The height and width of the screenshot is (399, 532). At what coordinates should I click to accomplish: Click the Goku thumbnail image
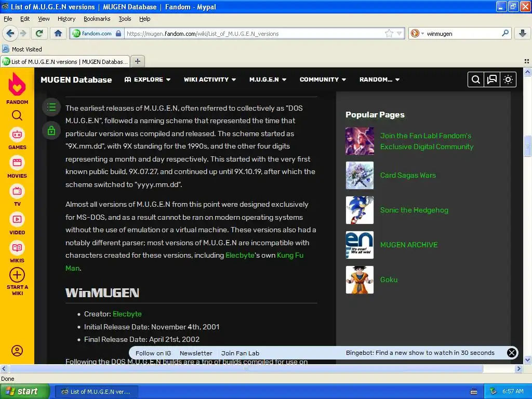[360, 280]
